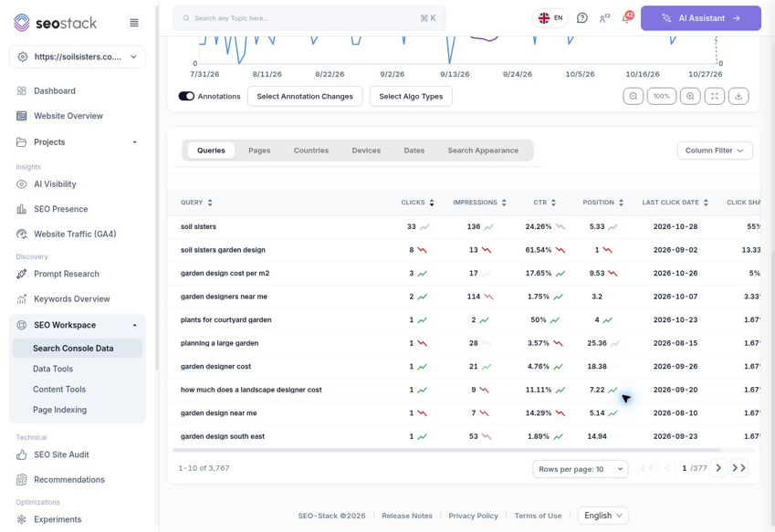775x532 pixels.
Task: Focus the Search any Topic field
Action: (309, 18)
